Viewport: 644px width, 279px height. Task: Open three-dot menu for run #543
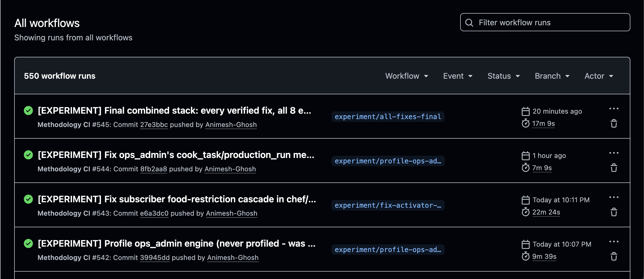tap(614, 197)
